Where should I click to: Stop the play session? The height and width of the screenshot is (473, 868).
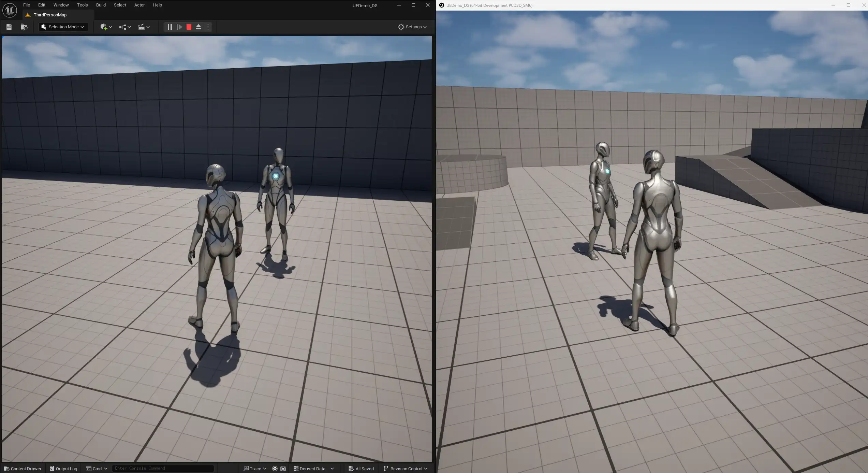point(189,27)
